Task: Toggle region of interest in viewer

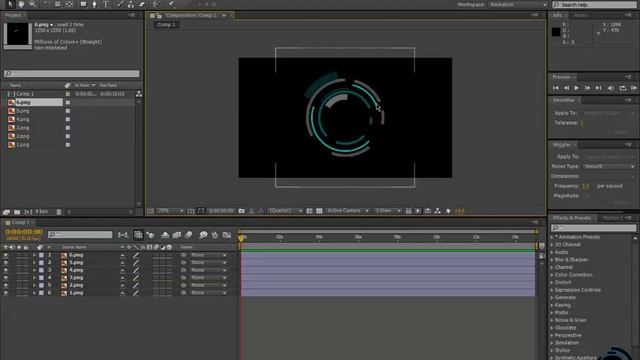Action: [x=310, y=211]
